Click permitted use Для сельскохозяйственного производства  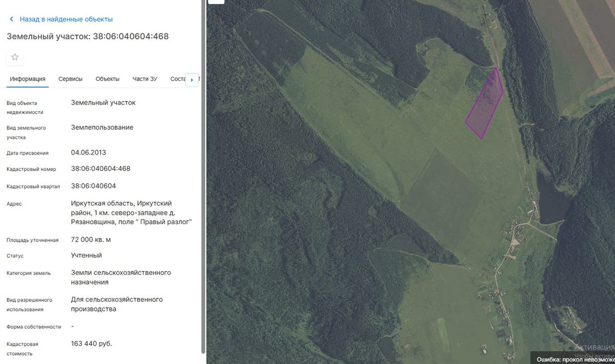tap(117, 304)
